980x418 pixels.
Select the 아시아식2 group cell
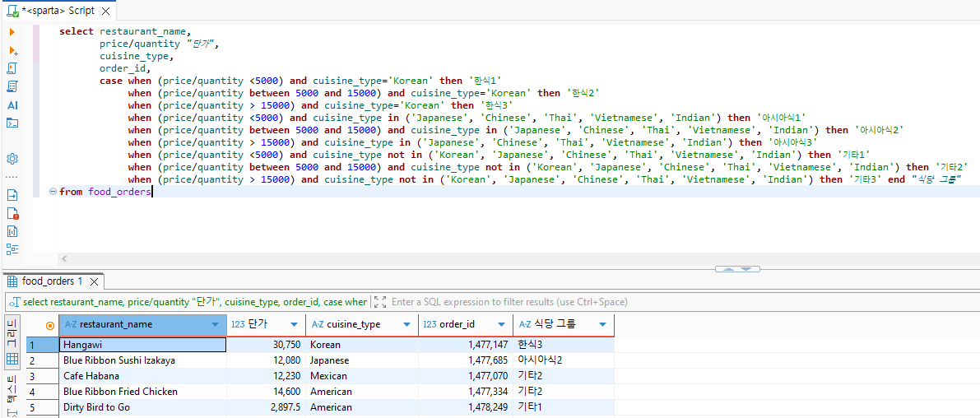(564, 360)
